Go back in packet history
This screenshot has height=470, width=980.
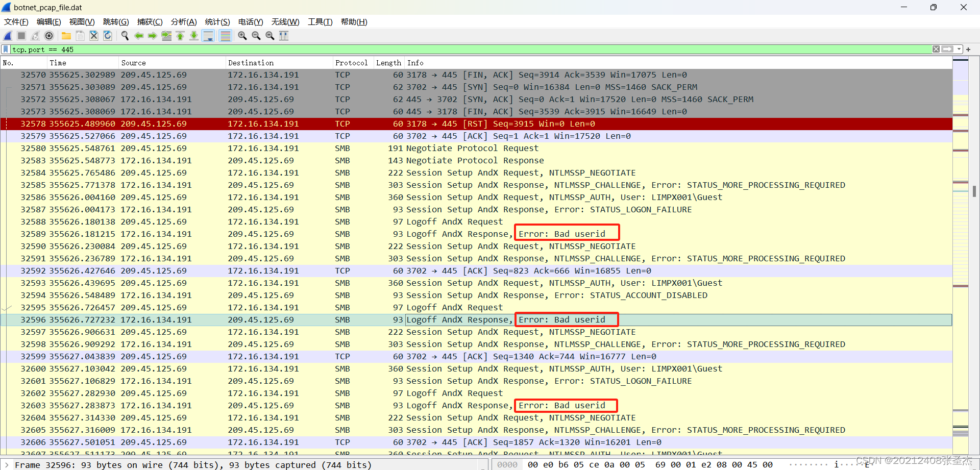139,36
